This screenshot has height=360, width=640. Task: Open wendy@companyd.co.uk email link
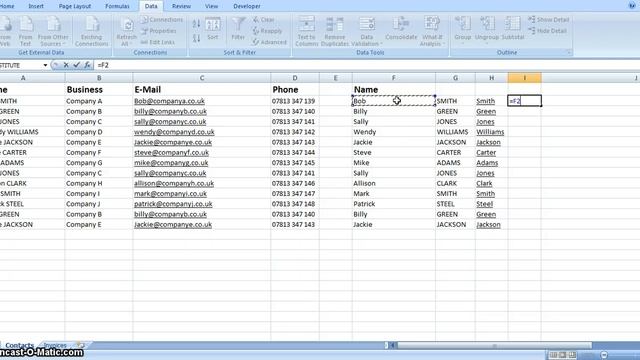[x=174, y=132]
